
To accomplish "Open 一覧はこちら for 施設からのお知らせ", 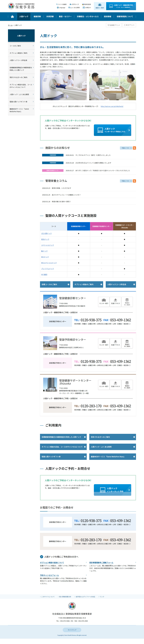I will [x=126, y=148].
